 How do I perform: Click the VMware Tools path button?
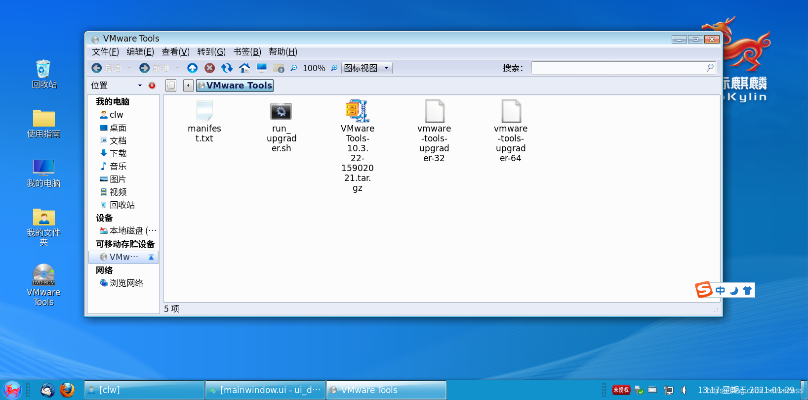click(235, 86)
